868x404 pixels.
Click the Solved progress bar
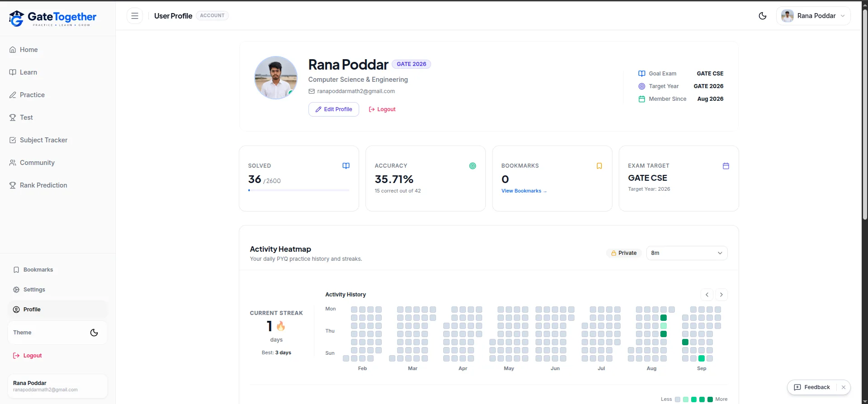point(299,190)
